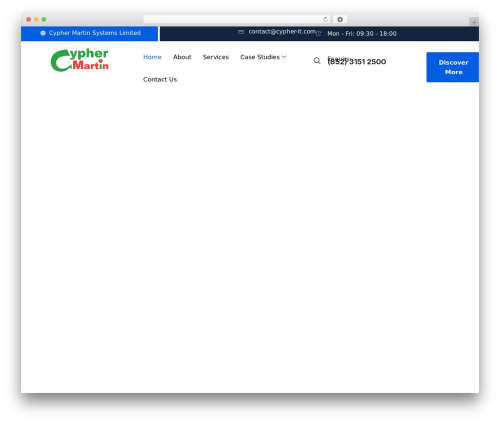This screenshot has width=500, height=423.
Task: Click the browser address bar
Action: click(237, 19)
